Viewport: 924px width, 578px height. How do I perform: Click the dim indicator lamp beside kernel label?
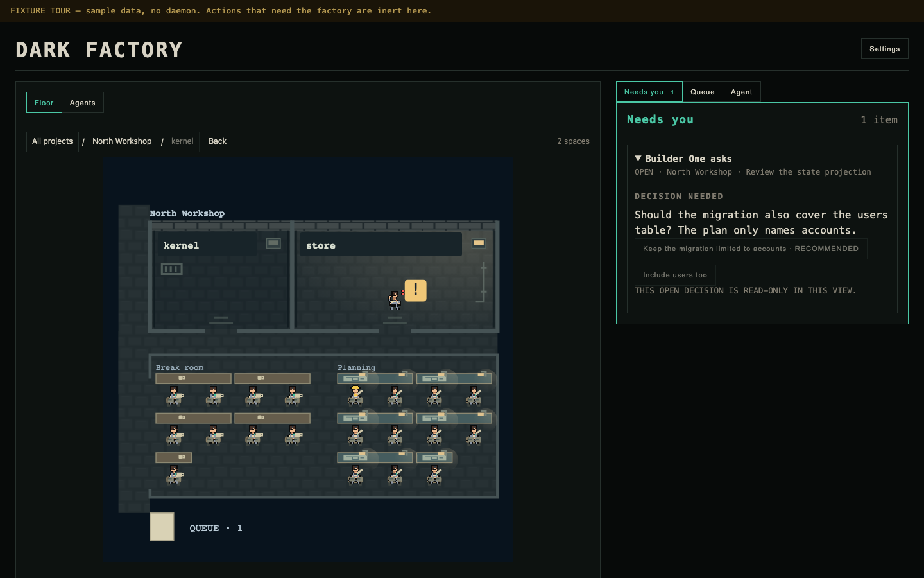point(273,243)
